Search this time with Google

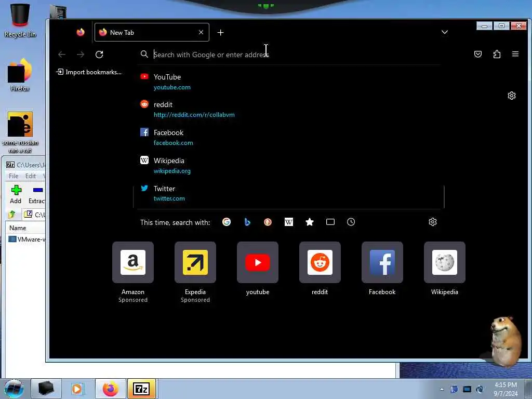227,222
